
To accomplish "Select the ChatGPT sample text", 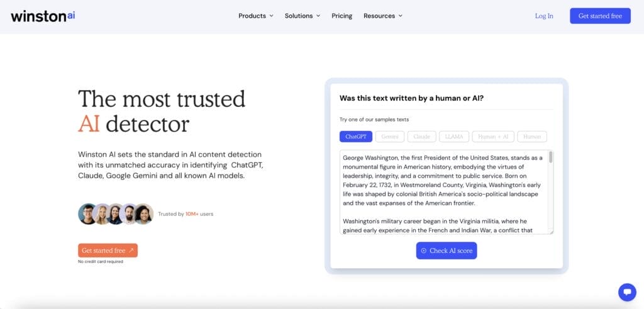I will (356, 137).
